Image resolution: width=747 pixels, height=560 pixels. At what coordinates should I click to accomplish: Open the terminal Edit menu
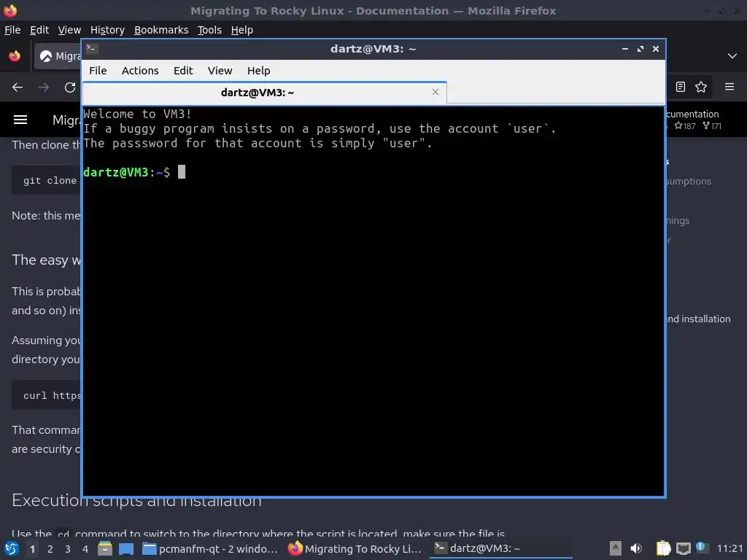point(183,71)
